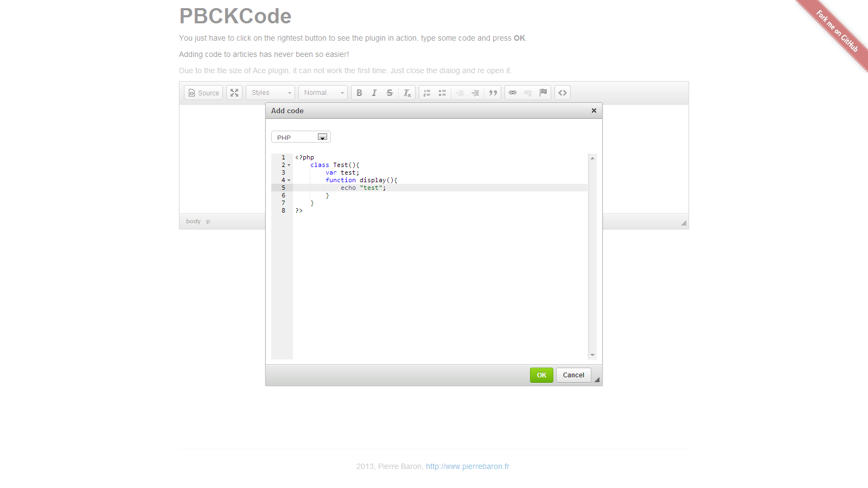Click the Remove Format icon
Viewport: 868px width, 488px height.
pyautogui.click(x=407, y=93)
